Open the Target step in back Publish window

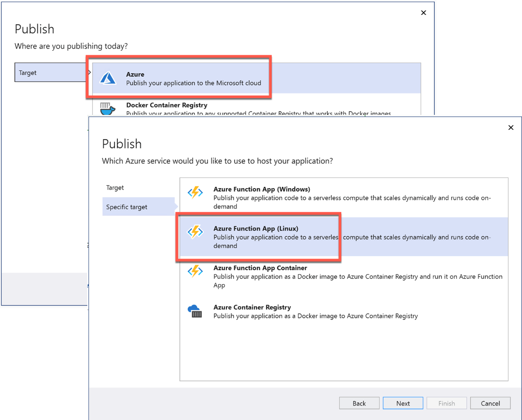tap(51, 72)
